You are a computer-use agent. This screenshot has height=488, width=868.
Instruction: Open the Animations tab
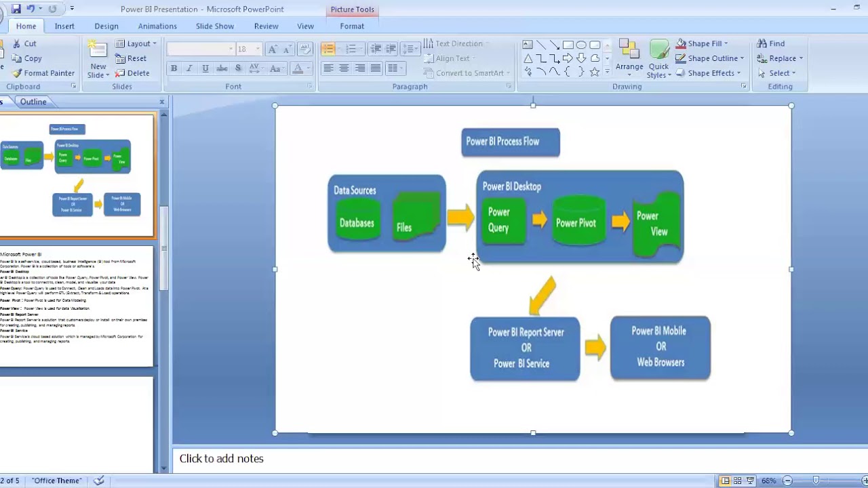pyautogui.click(x=157, y=26)
